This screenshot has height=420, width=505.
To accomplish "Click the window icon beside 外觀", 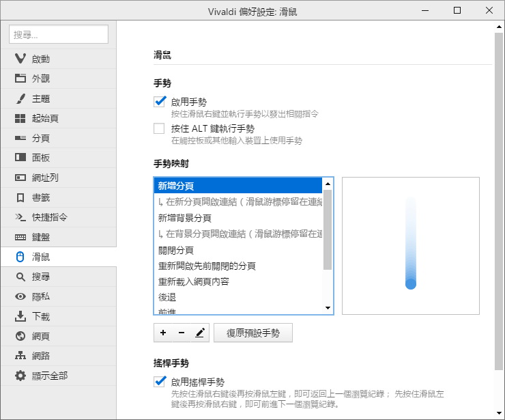I will [x=20, y=78].
